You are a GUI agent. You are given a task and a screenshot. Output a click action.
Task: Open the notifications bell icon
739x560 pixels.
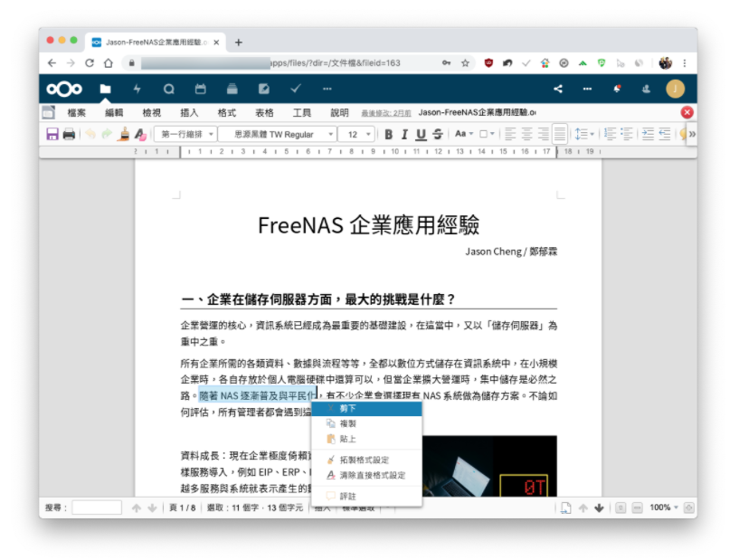click(x=617, y=89)
